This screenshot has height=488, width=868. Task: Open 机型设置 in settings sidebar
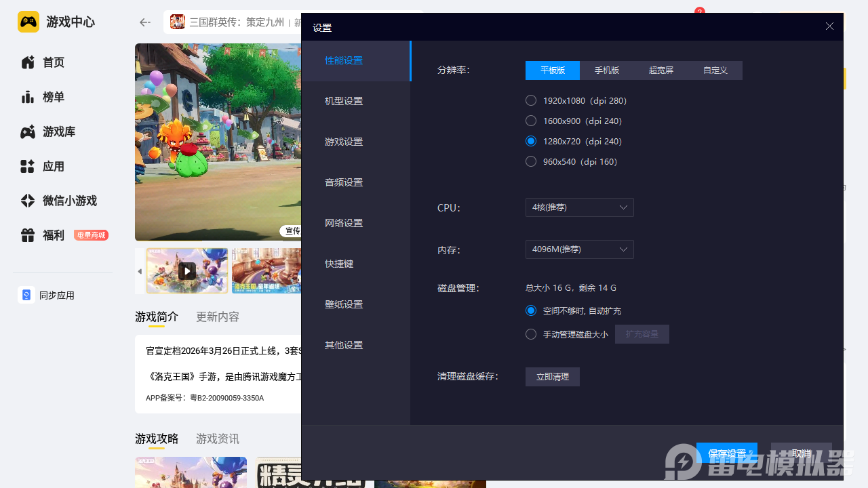click(x=344, y=101)
